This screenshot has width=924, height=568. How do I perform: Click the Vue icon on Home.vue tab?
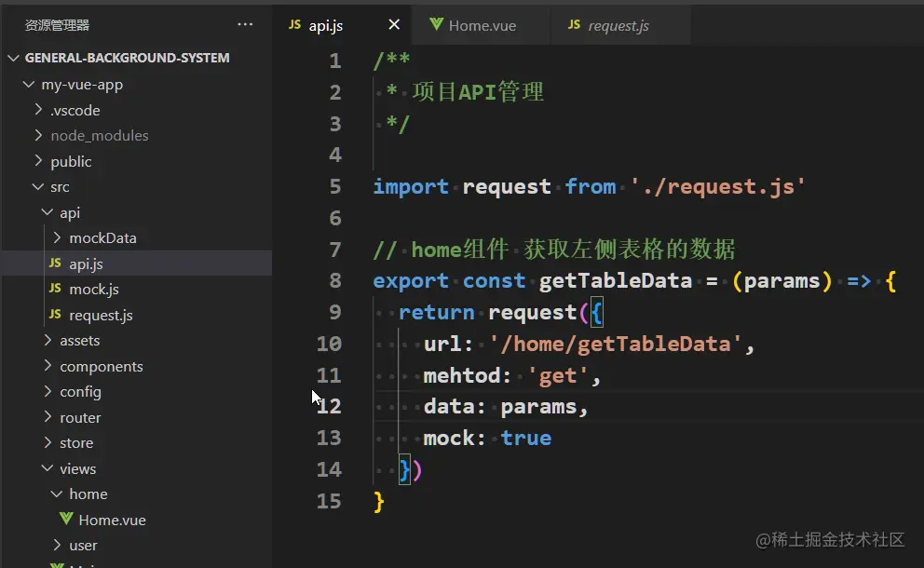pos(436,25)
